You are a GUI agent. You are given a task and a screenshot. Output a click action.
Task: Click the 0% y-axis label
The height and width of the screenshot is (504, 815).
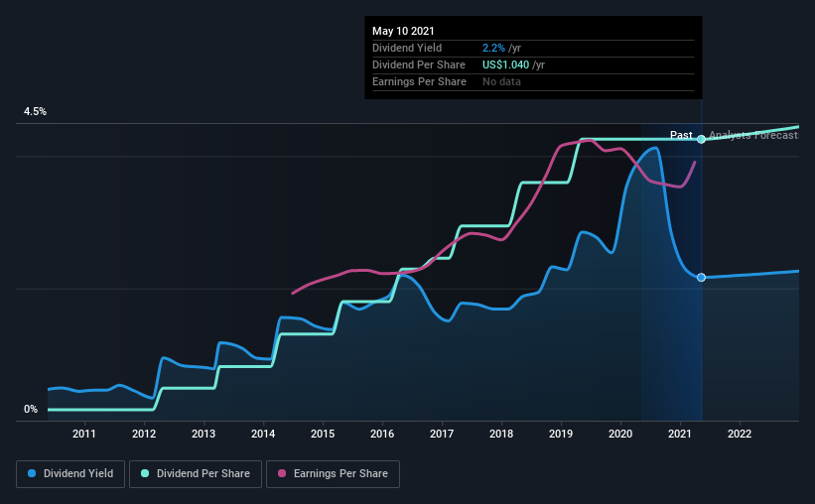click(31, 410)
